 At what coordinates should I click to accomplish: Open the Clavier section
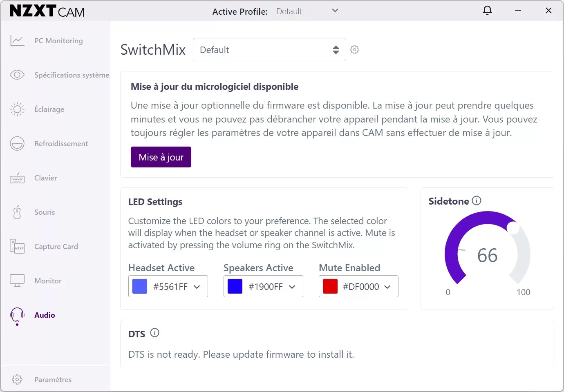tap(45, 178)
